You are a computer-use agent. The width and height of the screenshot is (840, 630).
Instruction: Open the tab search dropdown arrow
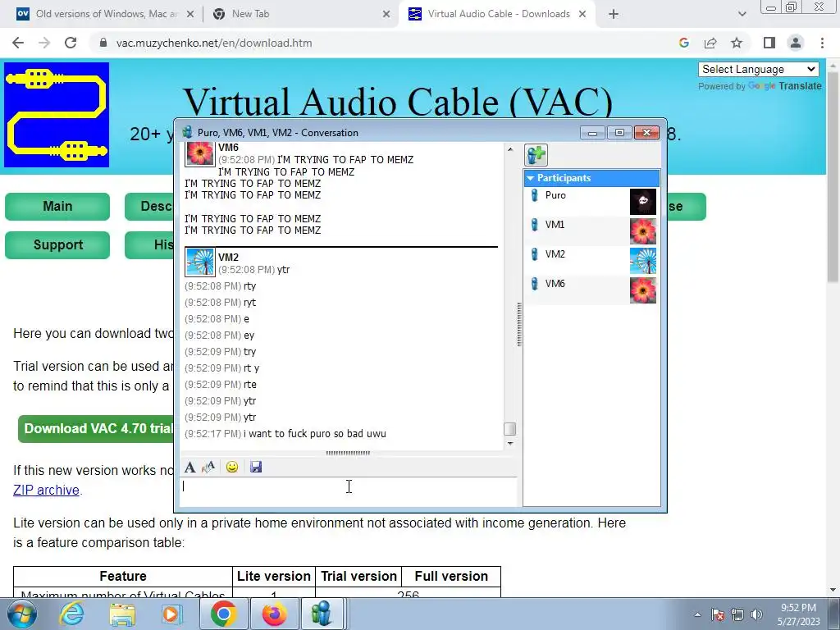click(x=742, y=15)
